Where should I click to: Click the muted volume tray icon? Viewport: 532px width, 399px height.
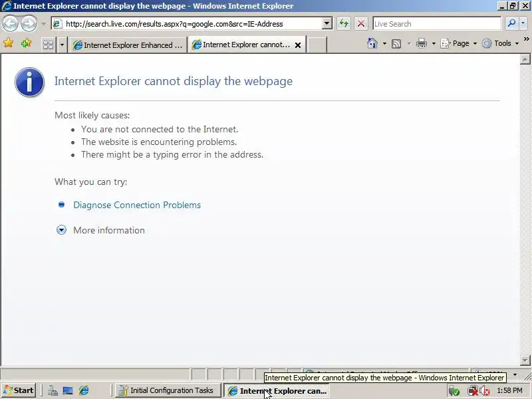tap(485, 391)
